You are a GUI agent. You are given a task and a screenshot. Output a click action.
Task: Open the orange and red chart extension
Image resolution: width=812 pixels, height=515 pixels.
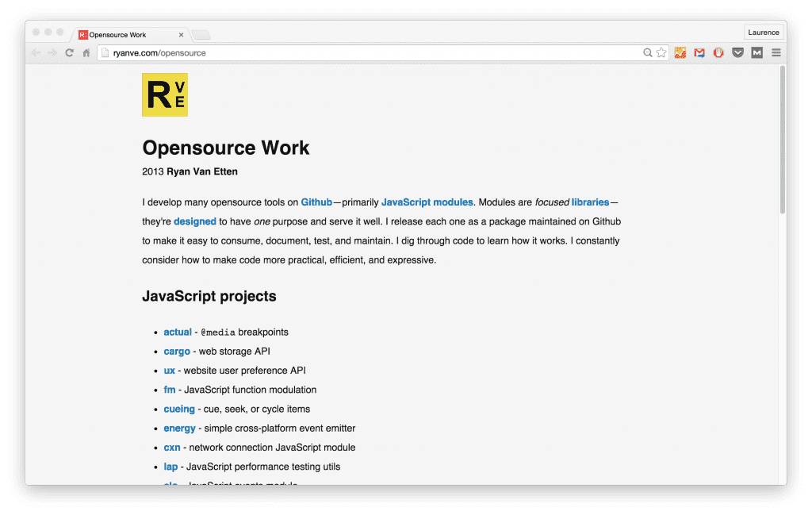(680, 53)
